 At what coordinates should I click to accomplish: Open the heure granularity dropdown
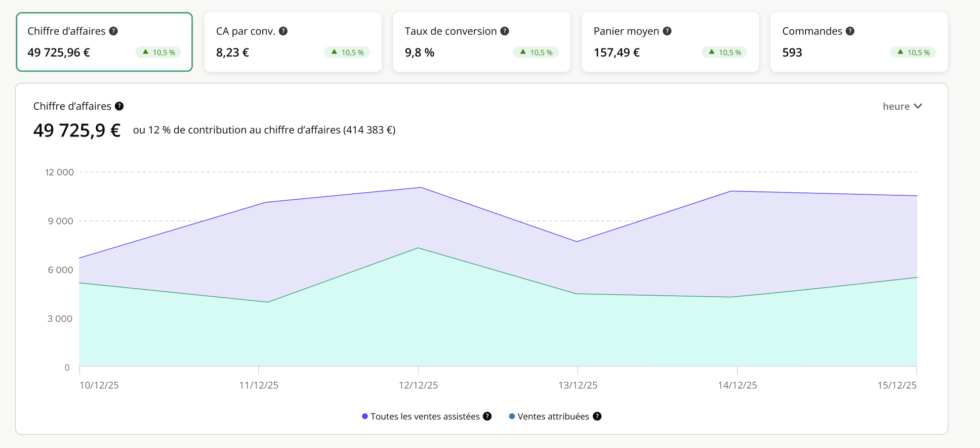[896, 106]
